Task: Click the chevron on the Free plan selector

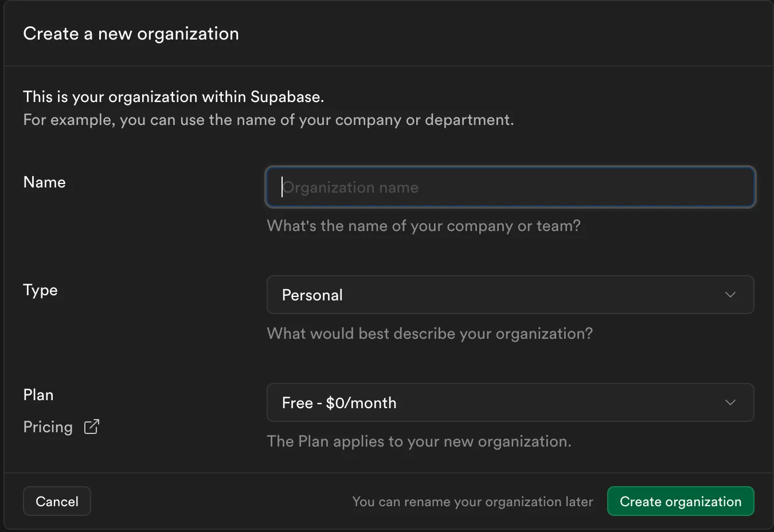Action: click(730, 402)
